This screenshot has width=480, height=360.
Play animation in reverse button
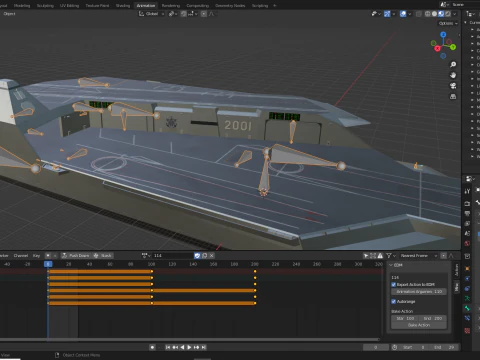pyautogui.click(x=182, y=347)
